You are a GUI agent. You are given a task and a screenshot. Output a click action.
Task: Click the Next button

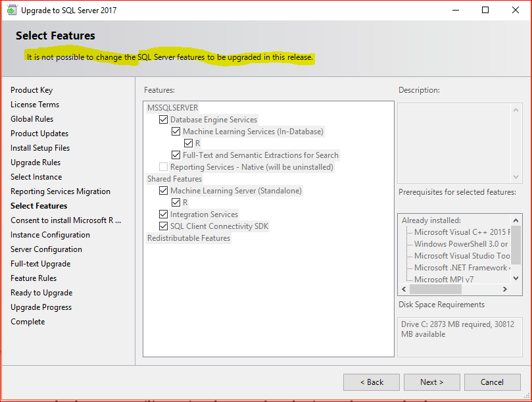click(x=432, y=382)
